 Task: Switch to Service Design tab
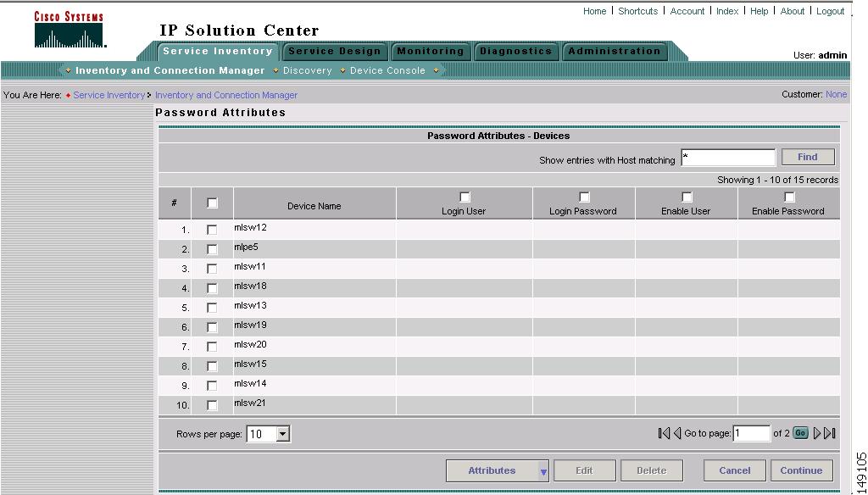[334, 51]
